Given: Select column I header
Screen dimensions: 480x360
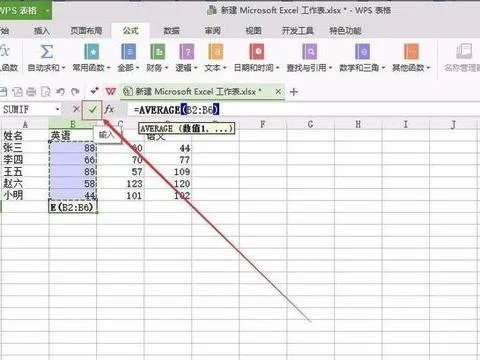Looking at the screenshot, I should coord(406,125).
